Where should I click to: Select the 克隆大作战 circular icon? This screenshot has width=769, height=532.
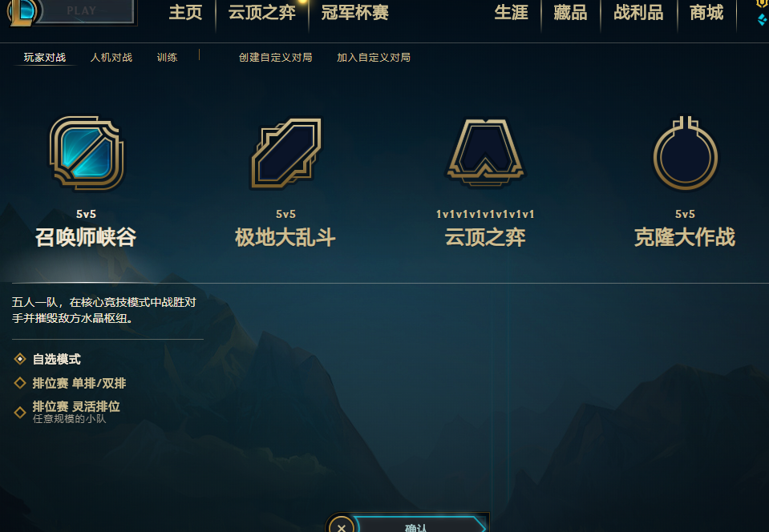[x=685, y=153]
